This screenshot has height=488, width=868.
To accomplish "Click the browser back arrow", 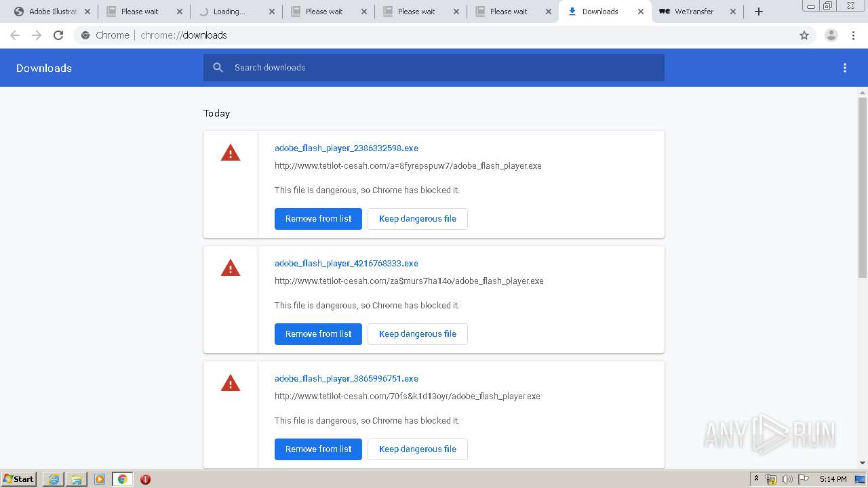I will coord(15,35).
